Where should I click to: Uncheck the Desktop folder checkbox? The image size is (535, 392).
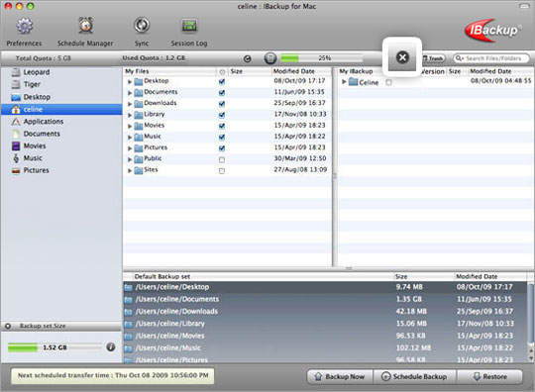click(222, 81)
